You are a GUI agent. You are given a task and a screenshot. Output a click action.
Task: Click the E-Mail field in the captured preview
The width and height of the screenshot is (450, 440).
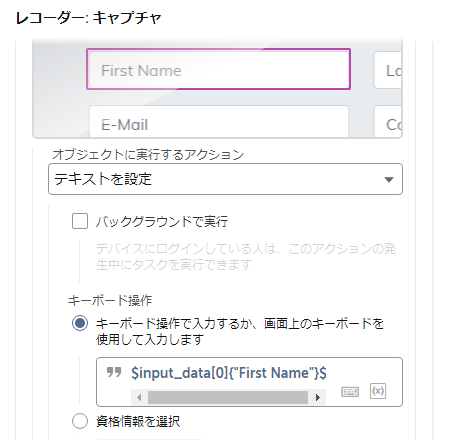click(x=219, y=121)
